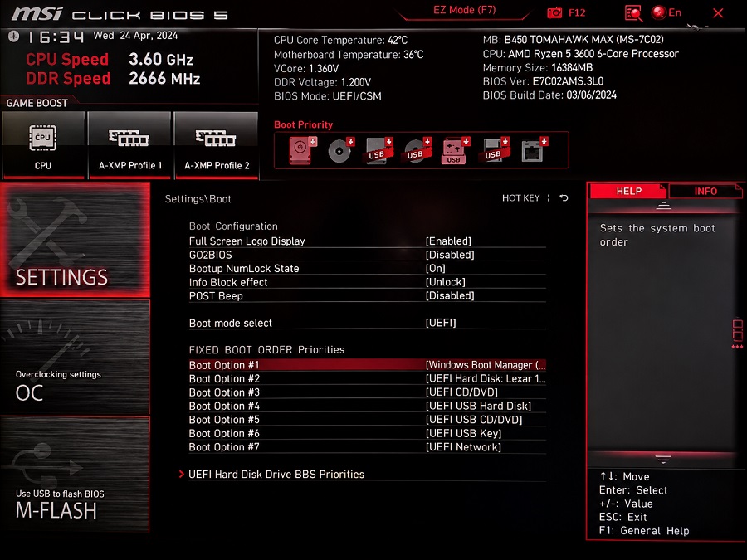The width and height of the screenshot is (747, 560).
Task: Switch to the HELP tab
Action: click(628, 191)
